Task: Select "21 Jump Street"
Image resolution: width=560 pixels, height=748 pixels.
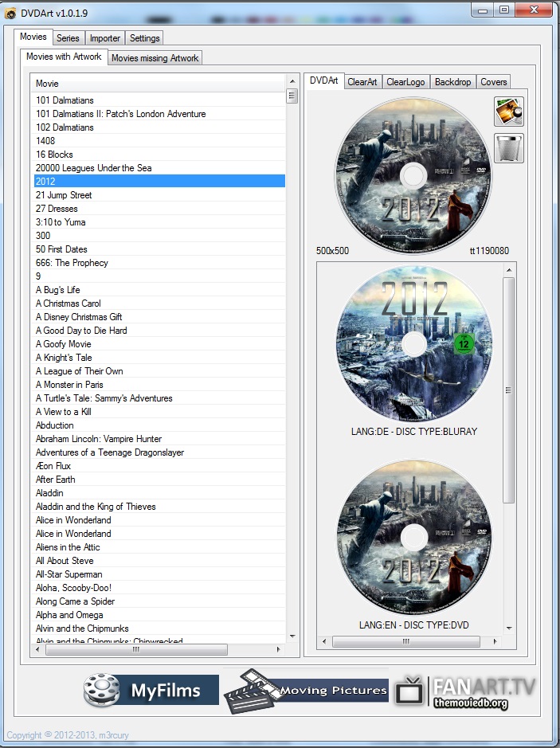Action: coord(160,194)
